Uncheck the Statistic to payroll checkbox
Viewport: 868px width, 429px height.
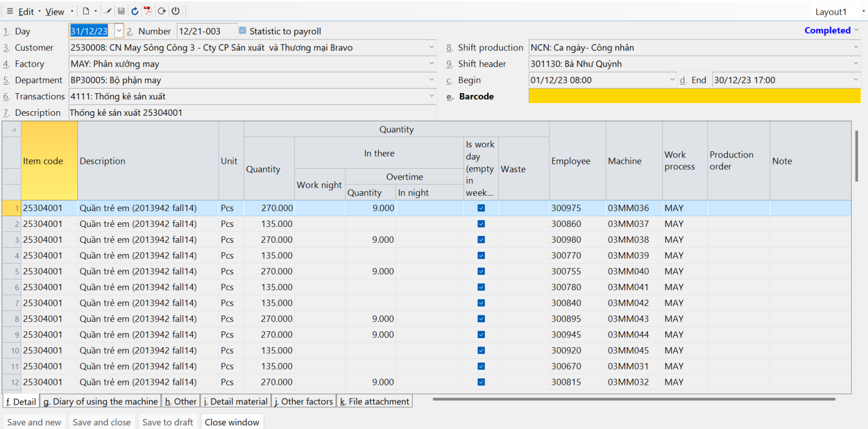242,31
